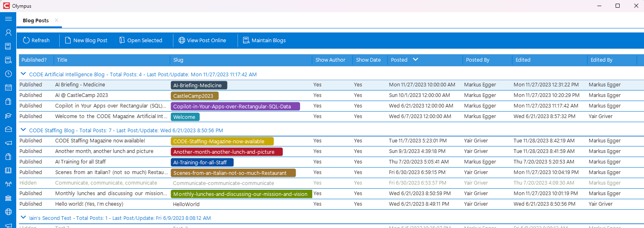Click the teal Welcome slug tag
The image size is (644, 228).
tap(185, 117)
